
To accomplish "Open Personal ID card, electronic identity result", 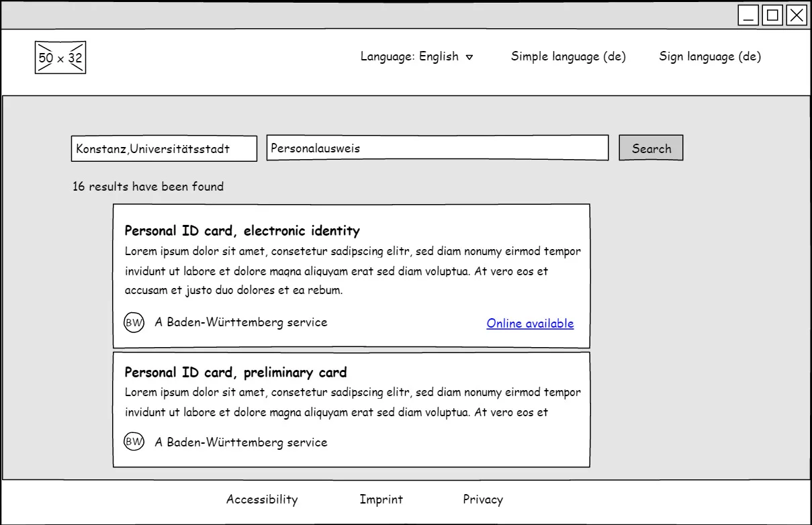I will tap(242, 231).
